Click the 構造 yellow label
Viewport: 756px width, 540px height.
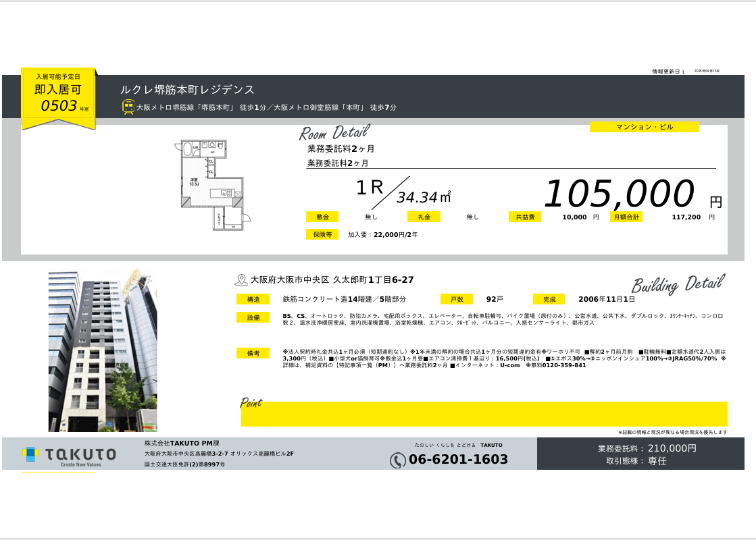[x=253, y=299]
